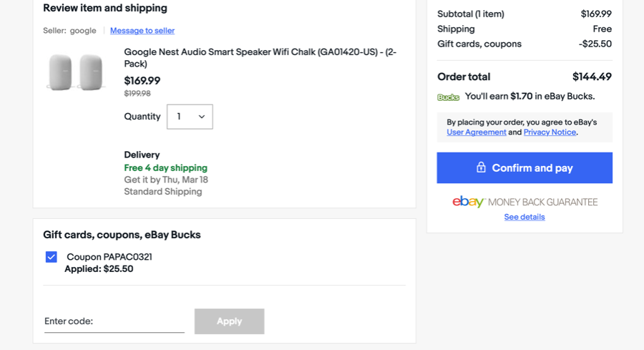The height and width of the screenshot is (350, 644).
Task: Open the Quantity dropdown
Action: (x=190, y=117)
